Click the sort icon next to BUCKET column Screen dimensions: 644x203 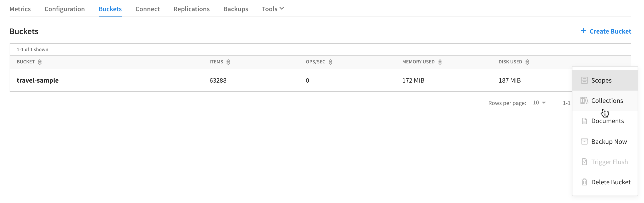pos(40,62)
